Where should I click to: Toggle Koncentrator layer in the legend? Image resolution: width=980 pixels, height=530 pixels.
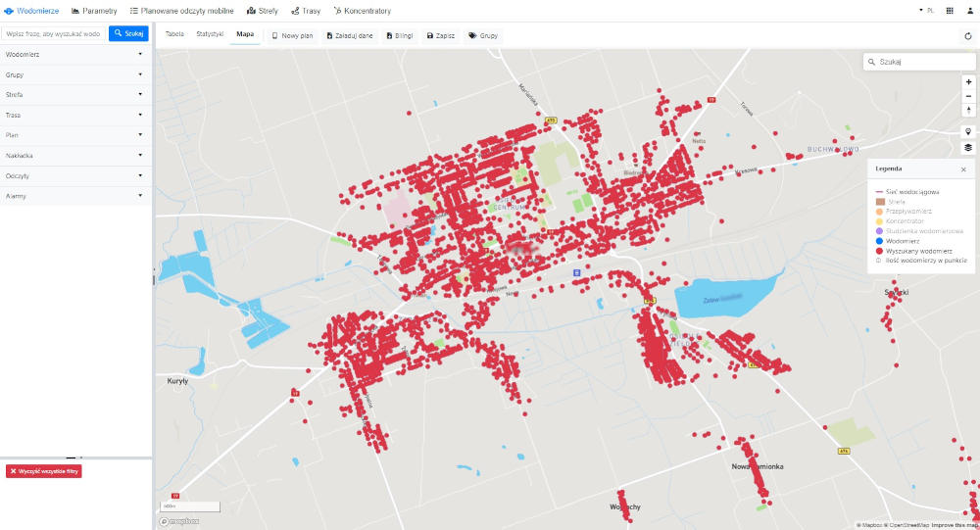(x=906, y=220)
